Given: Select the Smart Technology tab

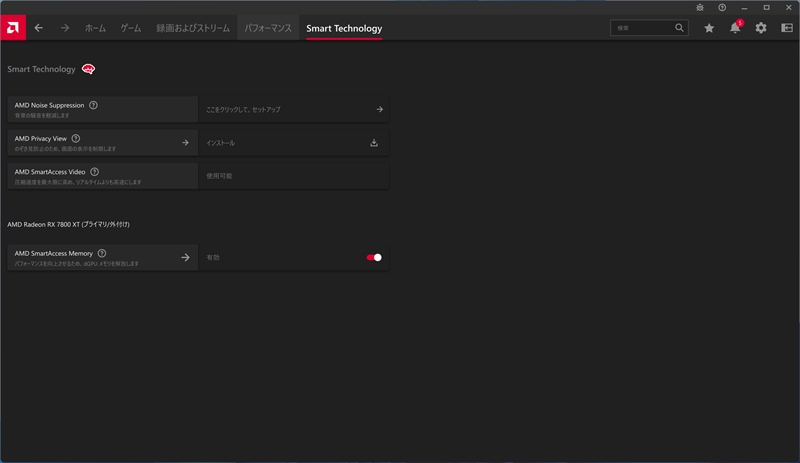Looking at the screenshot, I should click(x=344, y=29).
